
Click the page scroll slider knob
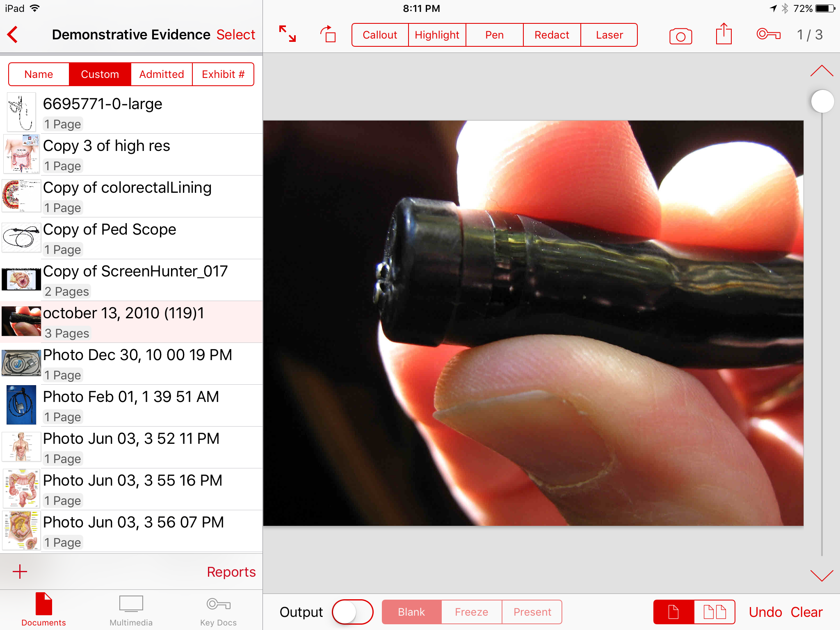point(822,101)
